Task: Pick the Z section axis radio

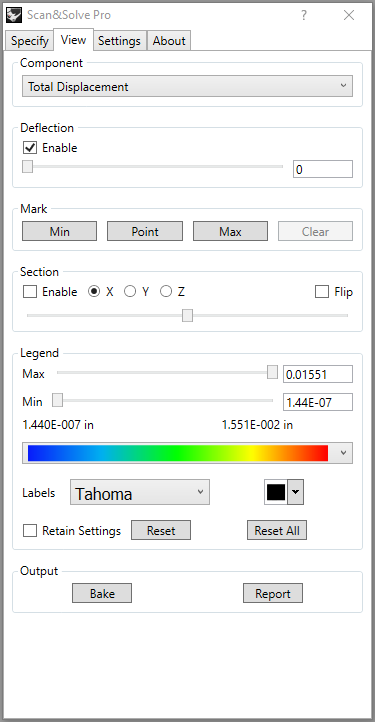Action: click(x=166, y=292)
